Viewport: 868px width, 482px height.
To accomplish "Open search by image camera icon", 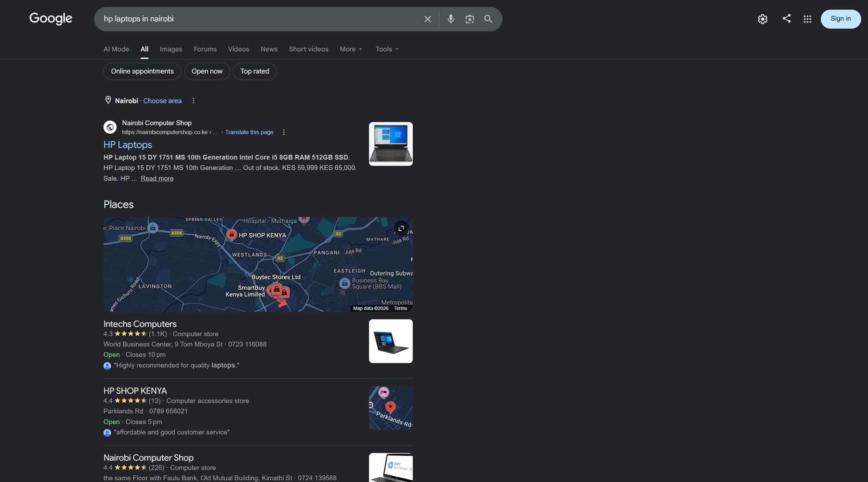I will [470, 19].
